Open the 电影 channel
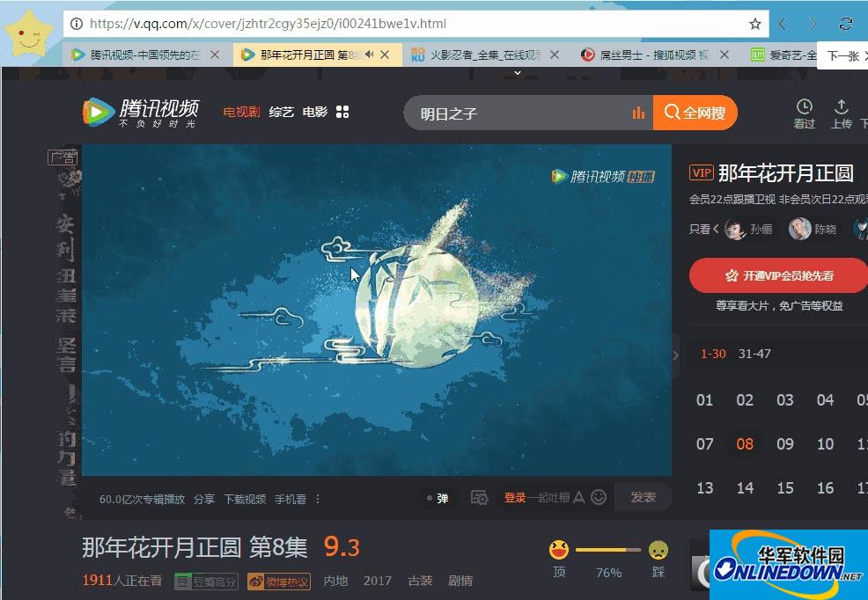The height and width of the screenshot is (600, 868). click(x=315, y=113)
